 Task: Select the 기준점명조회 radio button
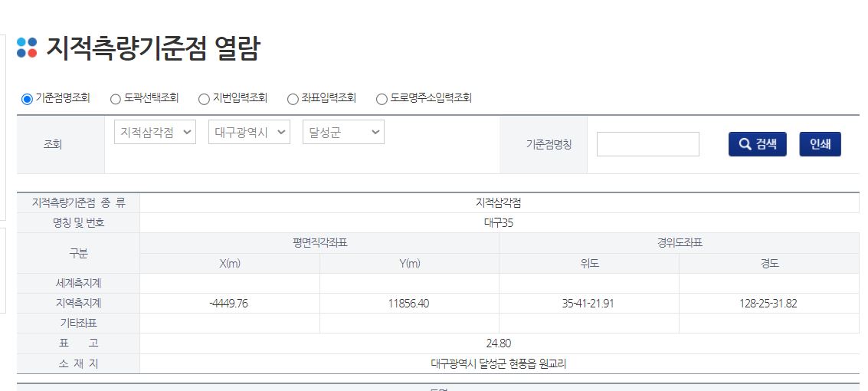27,99
